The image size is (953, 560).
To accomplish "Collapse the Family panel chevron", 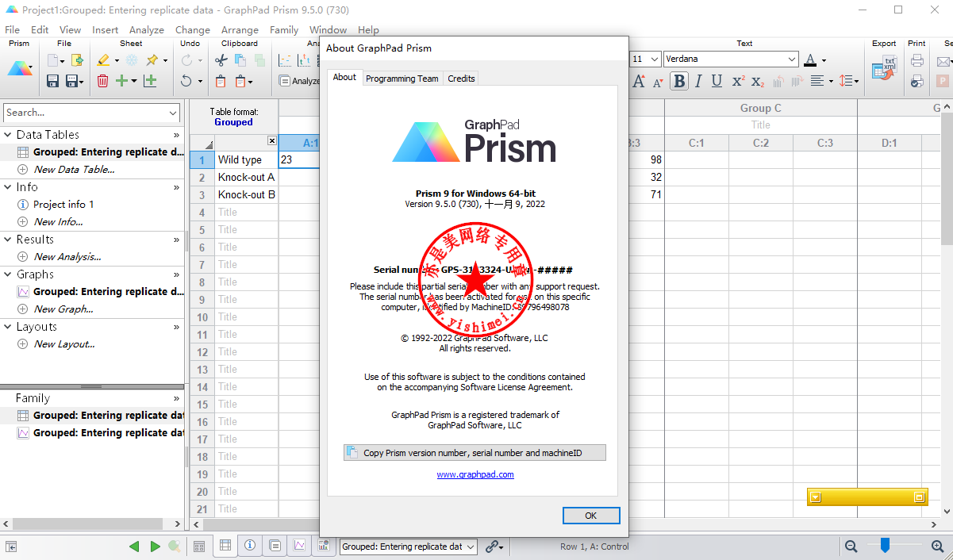I will click(176, 398).
